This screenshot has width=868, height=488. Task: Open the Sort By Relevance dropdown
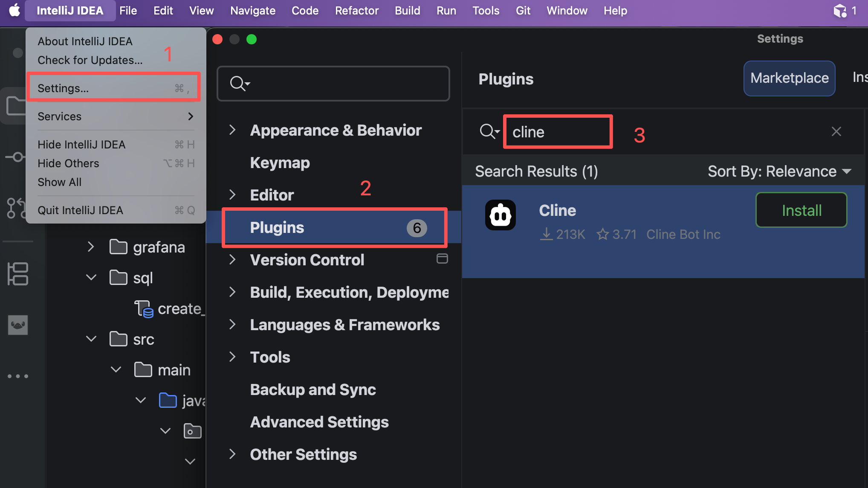click(x=779, y=171)
